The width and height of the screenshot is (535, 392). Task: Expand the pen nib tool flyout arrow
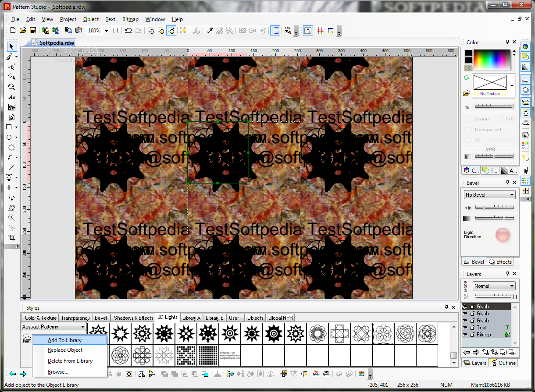click(x=17, y=178)
